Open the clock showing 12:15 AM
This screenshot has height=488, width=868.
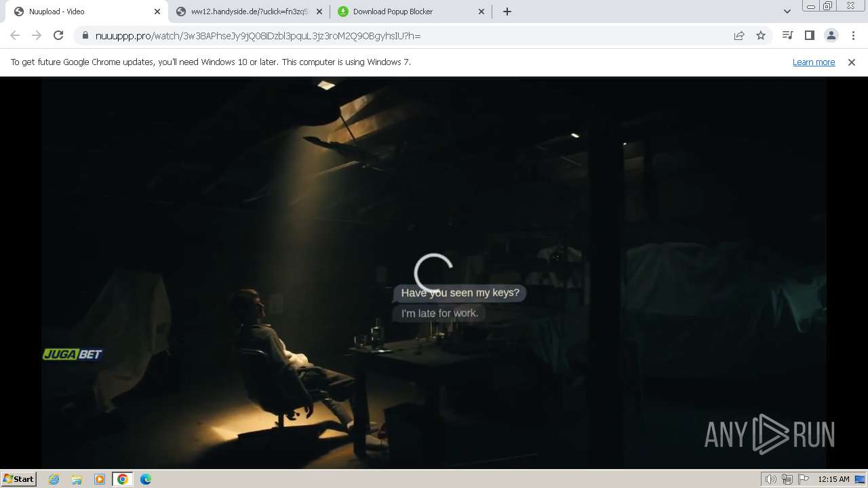point(833,479)
